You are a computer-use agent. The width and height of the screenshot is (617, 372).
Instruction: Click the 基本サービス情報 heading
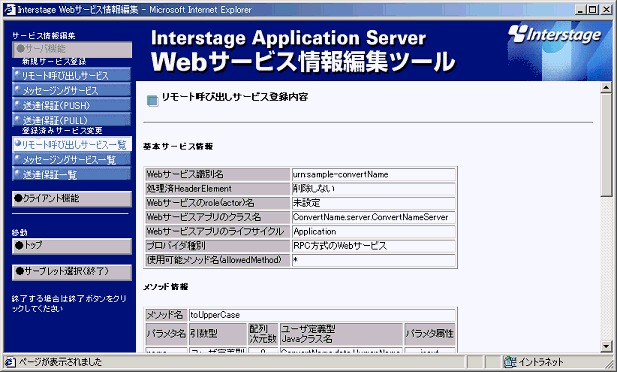(x=178, y=146)
